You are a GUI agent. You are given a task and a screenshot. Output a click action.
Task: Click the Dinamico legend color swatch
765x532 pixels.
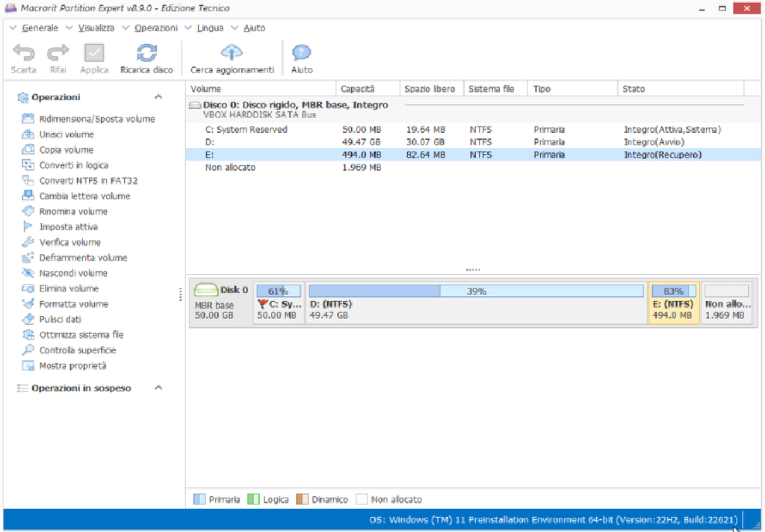click(302, 499)
